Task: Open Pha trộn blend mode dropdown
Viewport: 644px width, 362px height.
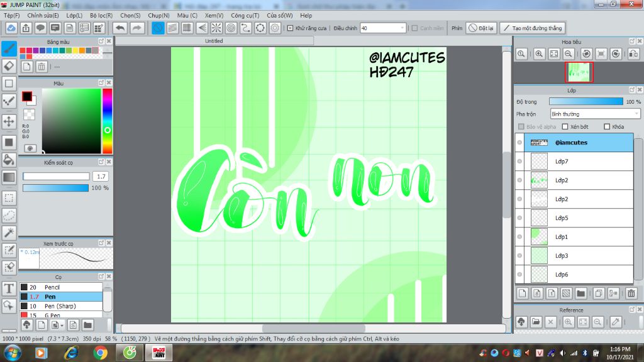Action: (595, 114)
